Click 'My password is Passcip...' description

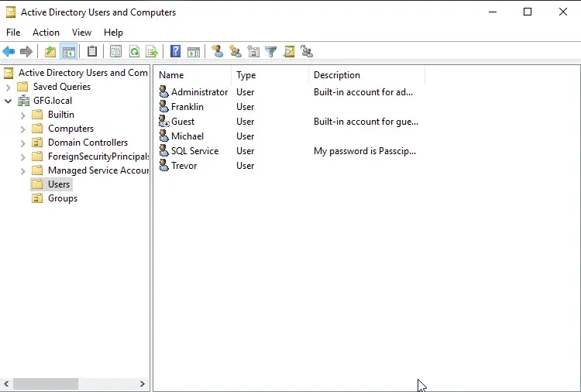tap(365, 151)
